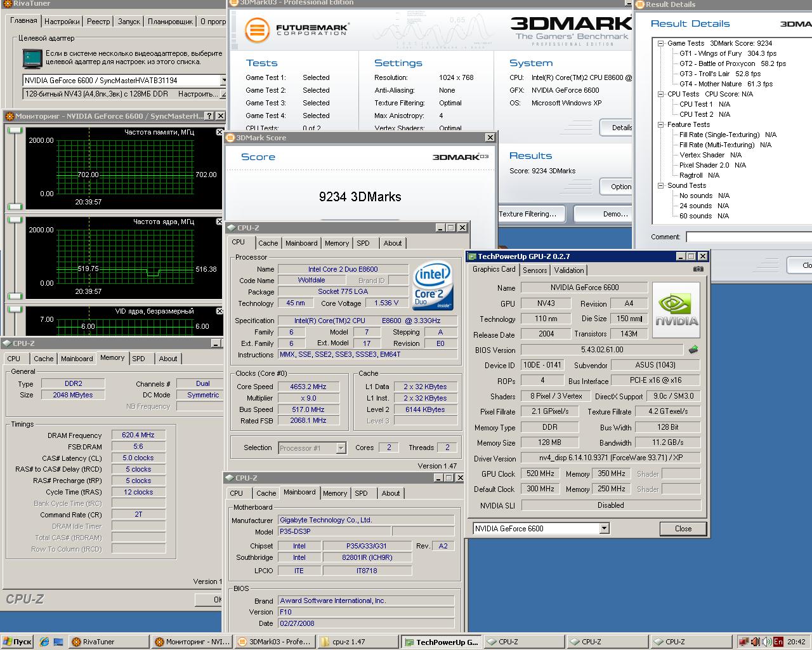Click the Demo... button in 3DMark
The height and width of the screenshot is (650, 812).
[x=603, y=214]
